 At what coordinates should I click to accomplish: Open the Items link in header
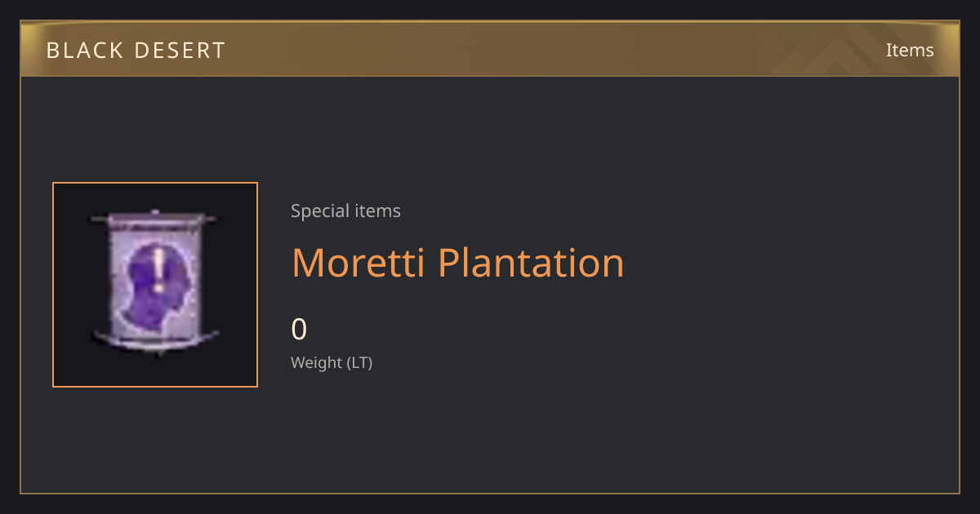coord(910,50)
